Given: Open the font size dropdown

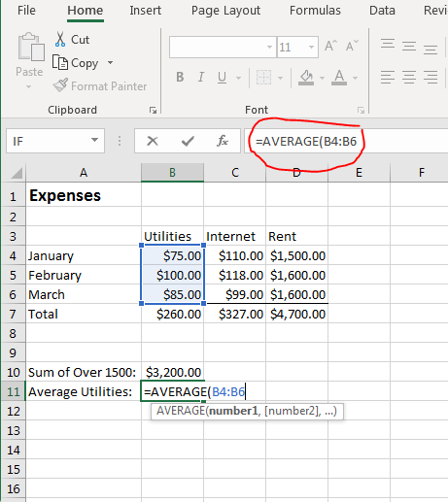Looking at the screenshot, I should point(311,47).
